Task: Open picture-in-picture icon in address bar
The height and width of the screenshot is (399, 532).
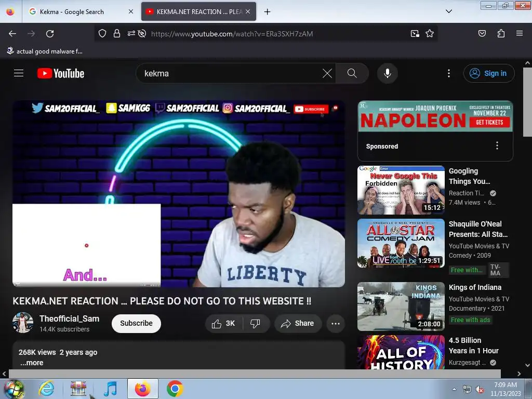Action: click(415, 34)
